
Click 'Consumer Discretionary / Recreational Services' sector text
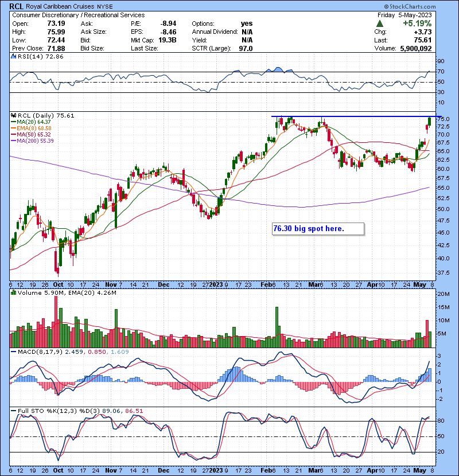coord(79,15)
